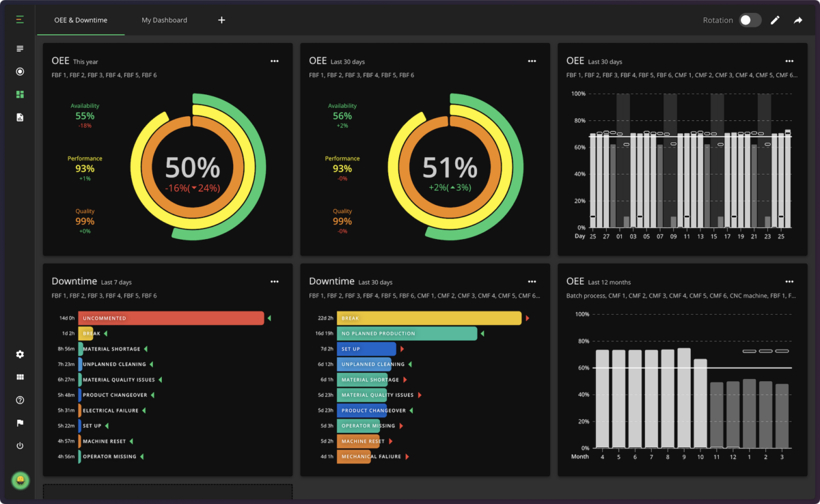
Task: Click the flag icon in the sidebar
Action: click(x=19, y=423)
